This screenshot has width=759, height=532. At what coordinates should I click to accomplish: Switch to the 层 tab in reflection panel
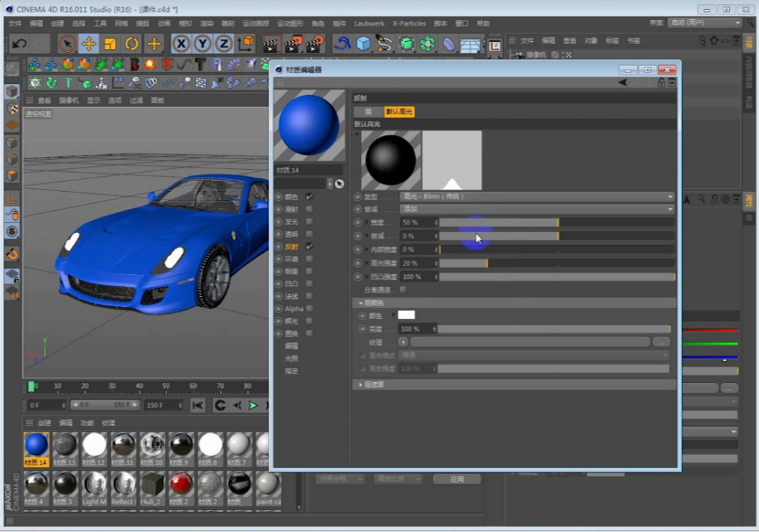(x=367, y=112)
